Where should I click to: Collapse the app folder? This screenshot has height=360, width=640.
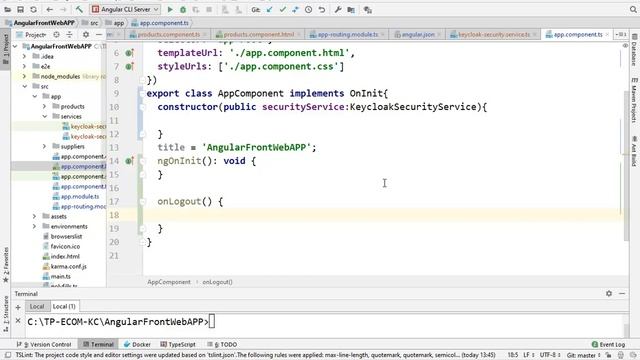35,96
